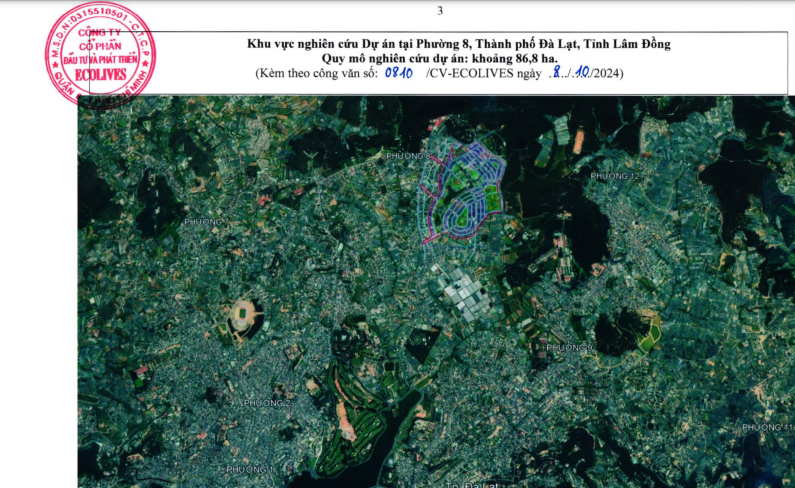This screenshot has height=488, width=795.
Task: Click the PHƯỜNG 7 map label
Action: (206, 221)
